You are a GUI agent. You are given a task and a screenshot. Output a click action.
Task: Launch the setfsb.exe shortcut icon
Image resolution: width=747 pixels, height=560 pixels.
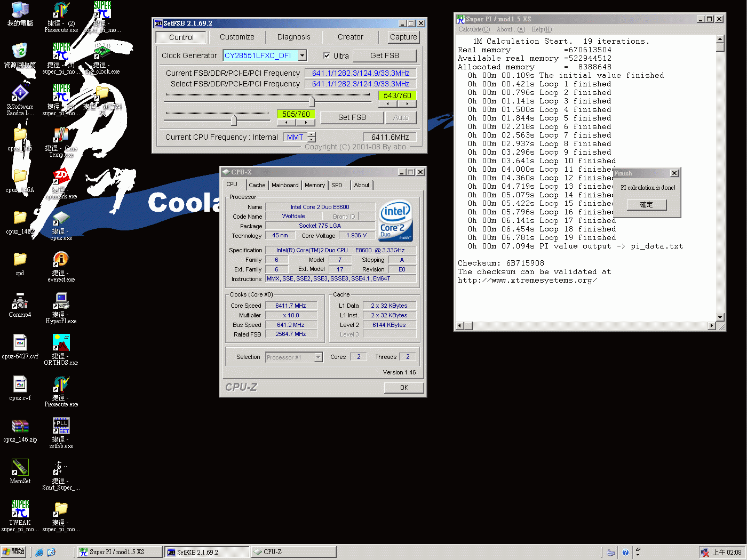tap(61, 433)
